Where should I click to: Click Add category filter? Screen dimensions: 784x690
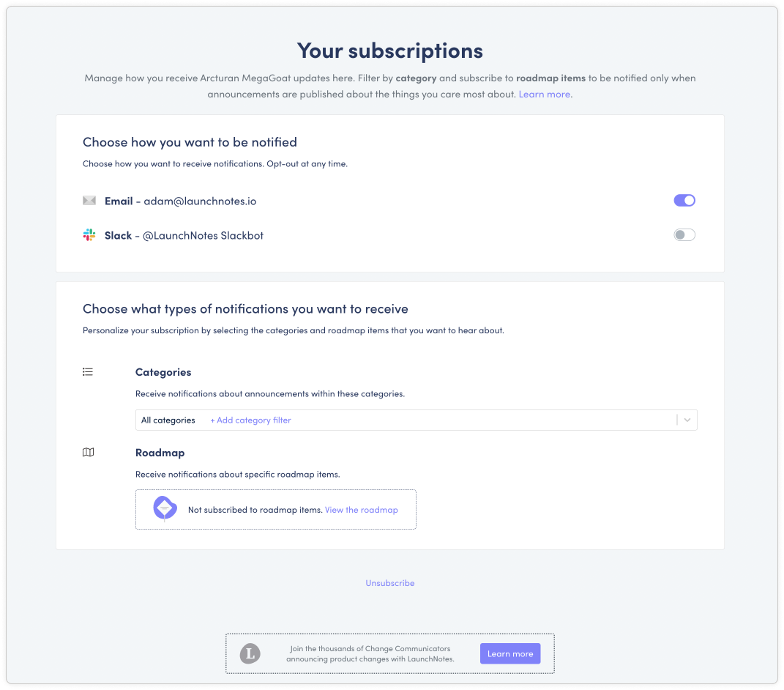pos(250,420)
